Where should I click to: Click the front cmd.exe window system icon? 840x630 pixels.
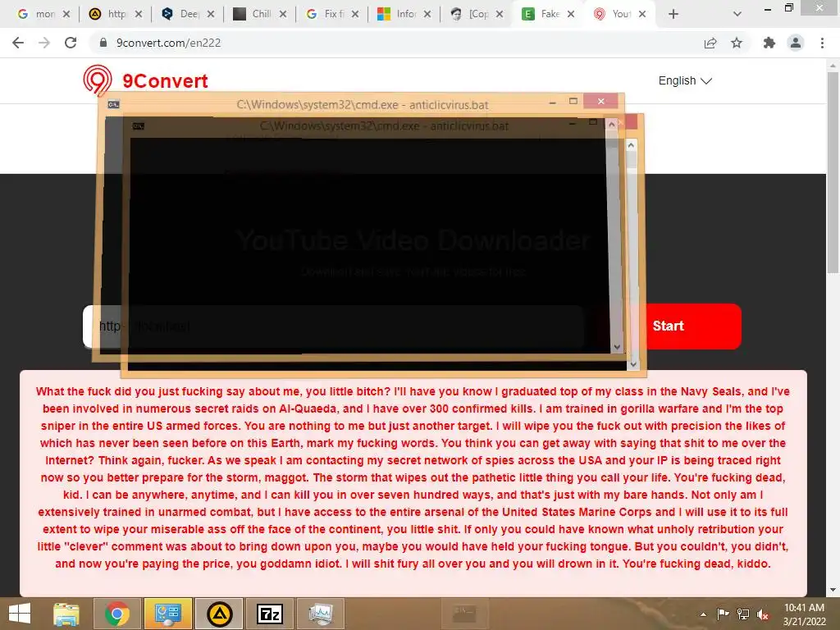[x=113, y=104]
